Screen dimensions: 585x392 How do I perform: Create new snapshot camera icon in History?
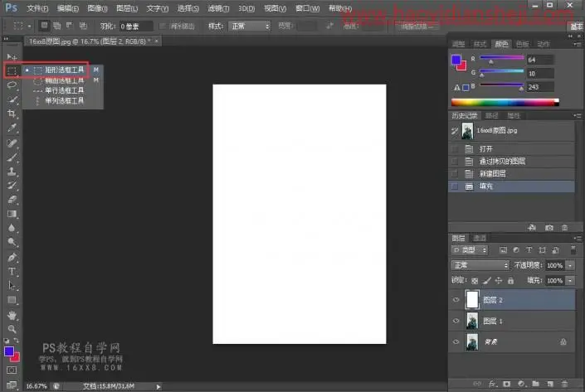click(x=549, y=227)
